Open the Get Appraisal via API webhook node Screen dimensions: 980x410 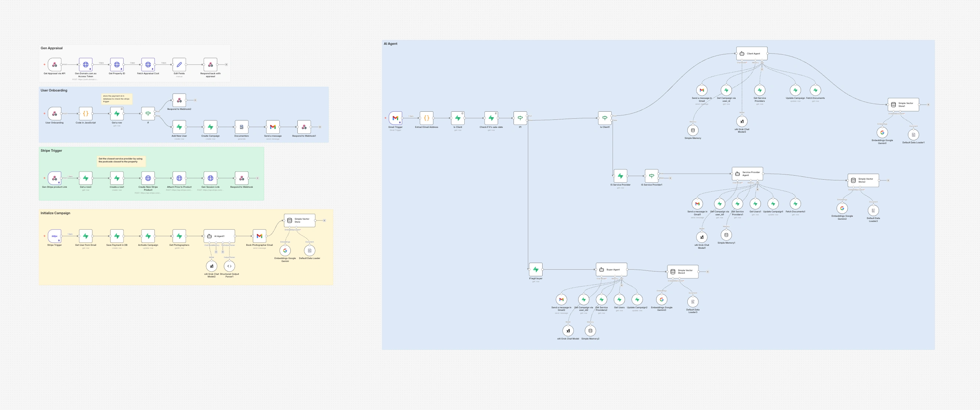54,65
